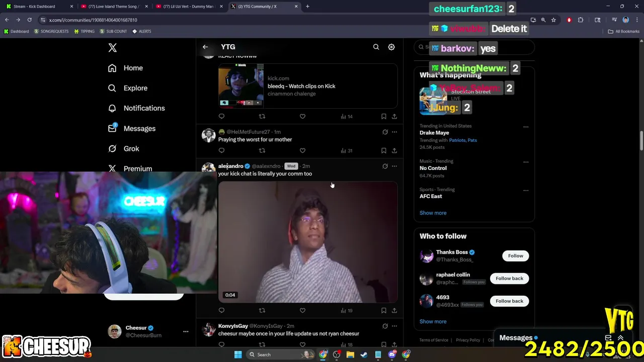644x362 pixels.
Task: Follow back 4693
Action: point(509,301)
